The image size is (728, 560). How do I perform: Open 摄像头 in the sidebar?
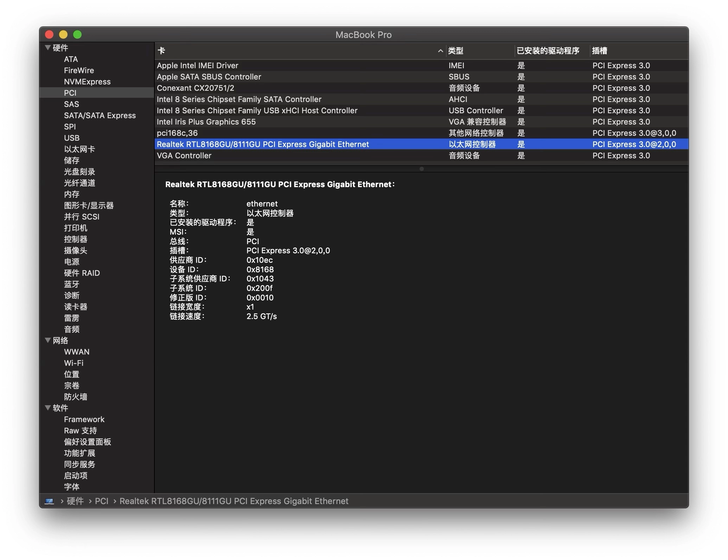pyautogui.click(x=97, y=250)
